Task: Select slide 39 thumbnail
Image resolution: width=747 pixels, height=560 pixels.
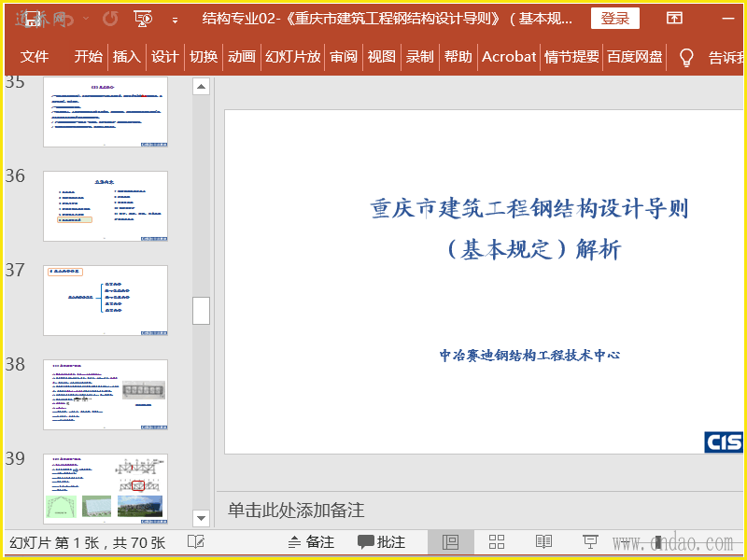Action: [106, 488]
